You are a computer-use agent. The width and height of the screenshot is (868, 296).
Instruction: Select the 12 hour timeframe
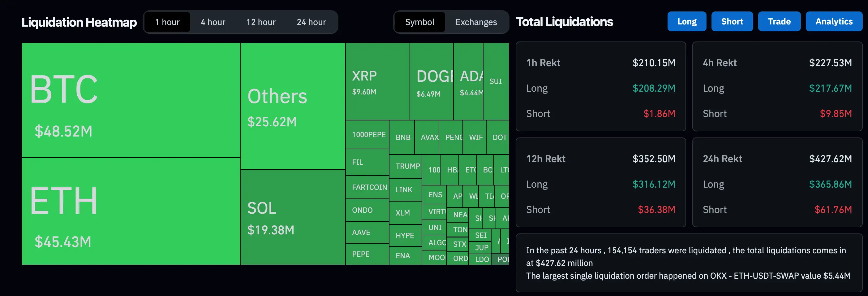click(x=261, y=22)
